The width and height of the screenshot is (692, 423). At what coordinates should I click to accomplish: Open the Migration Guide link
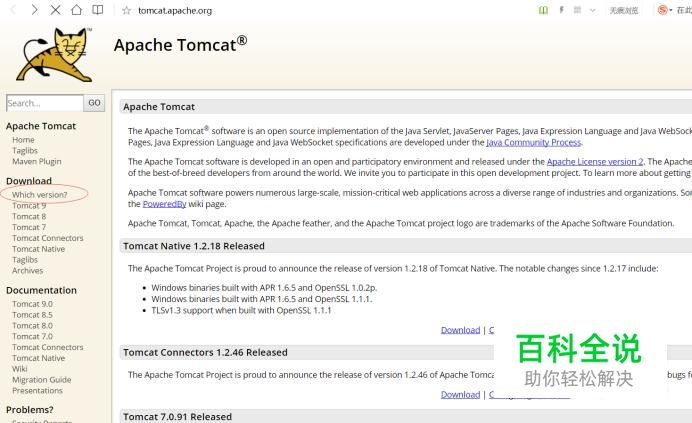click(41, 380)
